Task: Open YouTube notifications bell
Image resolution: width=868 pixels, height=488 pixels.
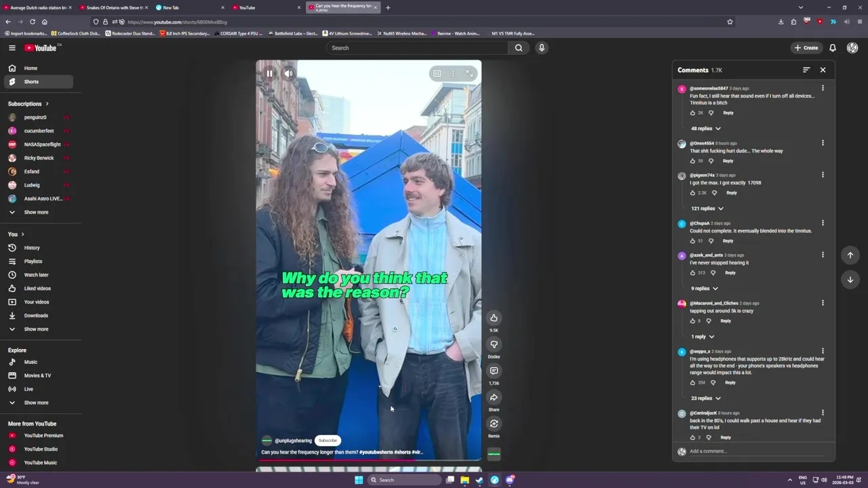Action: (x=833, y=47)
